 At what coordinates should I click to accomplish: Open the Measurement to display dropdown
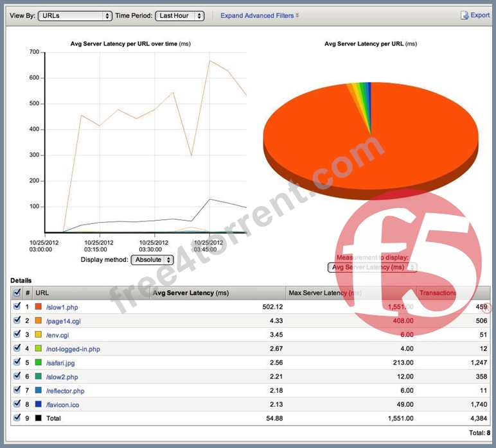click(372, 267)
